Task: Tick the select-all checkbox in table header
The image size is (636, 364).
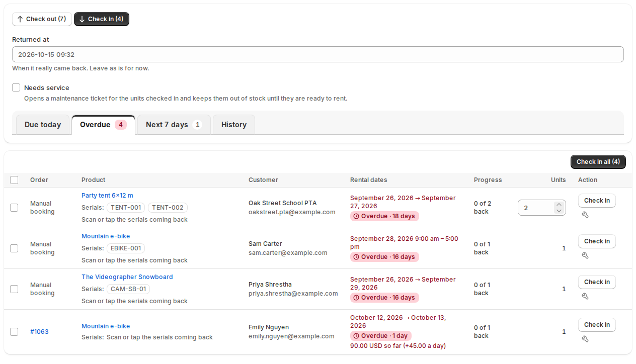Action: coord(14,180)
